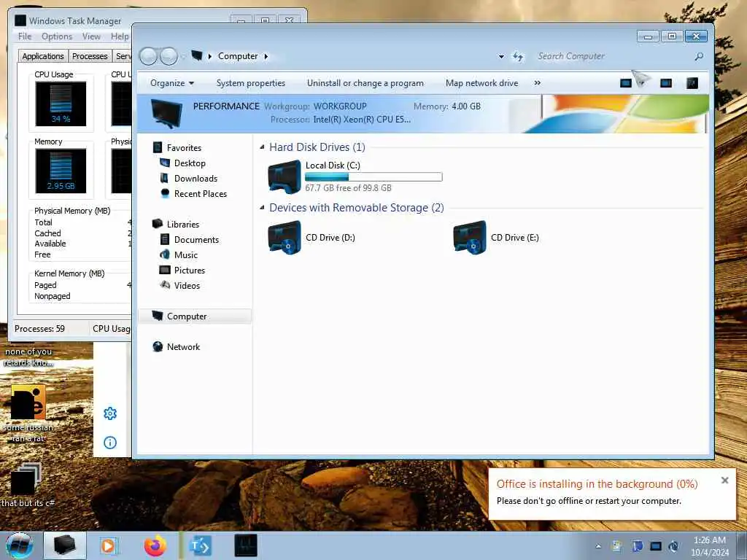Select 'some russian ran a rat' desktop icon
The height and width of the screenshot is (560, 747).
[28, 413]
